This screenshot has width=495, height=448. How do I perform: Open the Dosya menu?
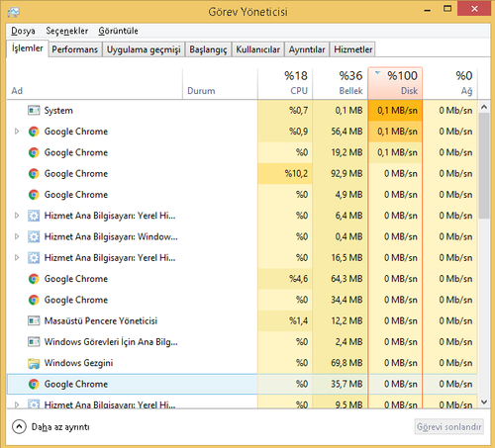point(23,31)
